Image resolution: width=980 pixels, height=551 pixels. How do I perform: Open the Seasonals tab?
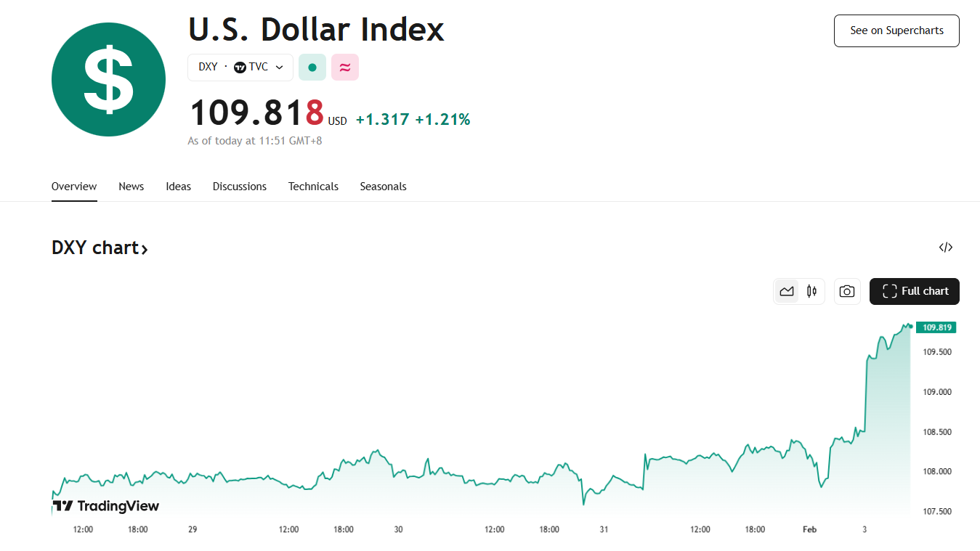pos(383,187)
